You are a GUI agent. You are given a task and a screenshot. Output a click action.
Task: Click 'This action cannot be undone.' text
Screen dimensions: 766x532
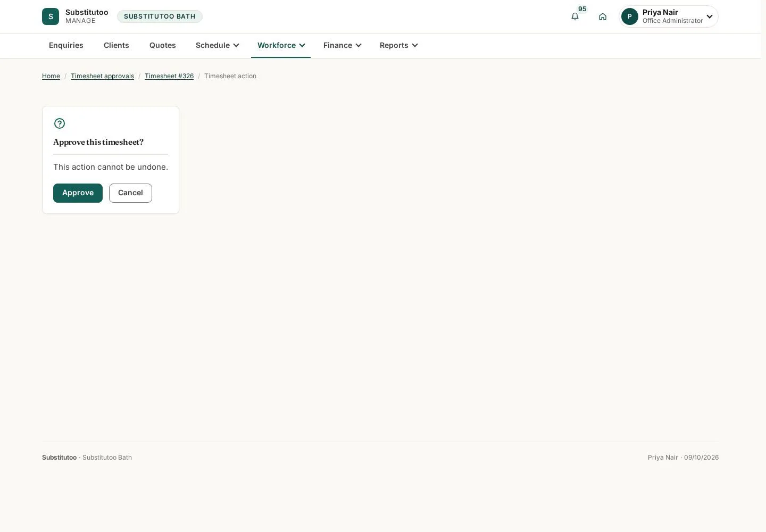tap(111, 167)
